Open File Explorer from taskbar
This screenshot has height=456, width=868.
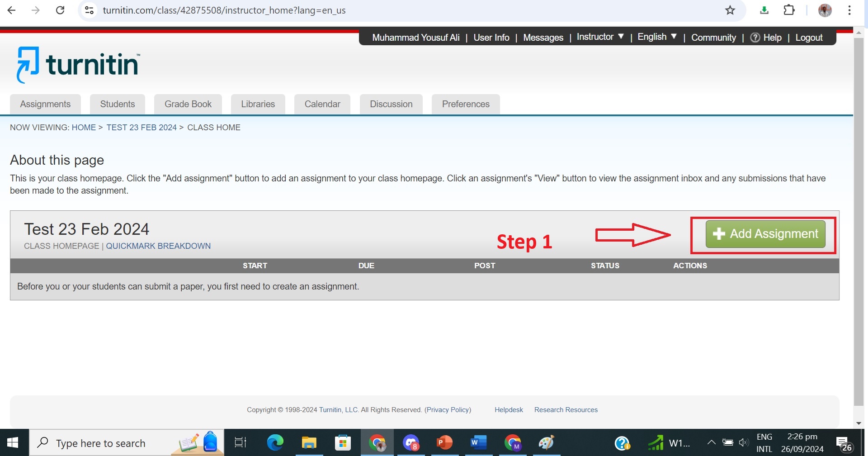point(309,443)
